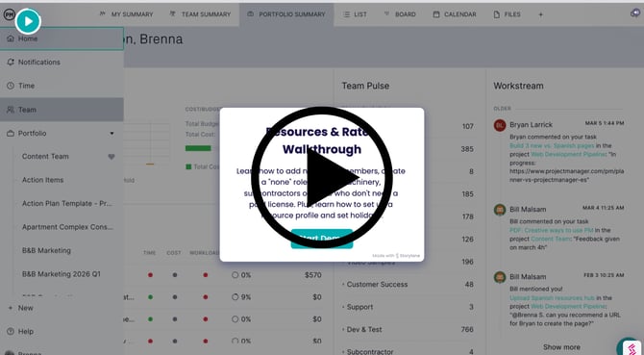Image resolution: width=644 pixels, height=355 pixels.
Task: Open the Apartment Complex Cons... project
Action: 67,227
